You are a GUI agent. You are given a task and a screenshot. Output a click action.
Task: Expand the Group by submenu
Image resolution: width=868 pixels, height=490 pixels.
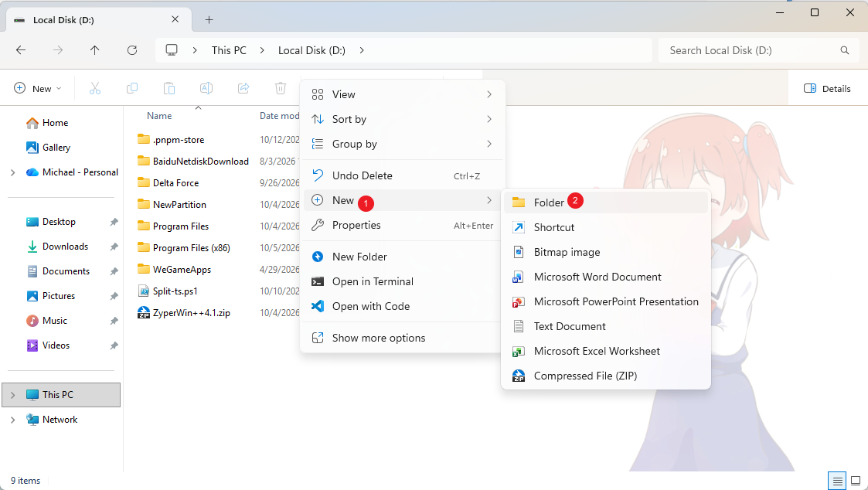(x=403, y=144)
